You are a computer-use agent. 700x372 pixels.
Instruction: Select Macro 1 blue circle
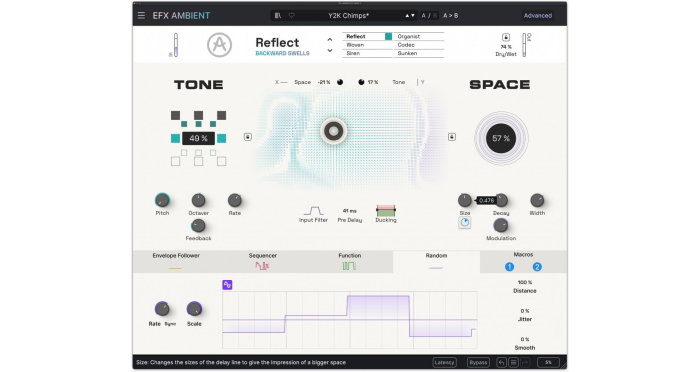pyautogui.click(x=509, y=267)
